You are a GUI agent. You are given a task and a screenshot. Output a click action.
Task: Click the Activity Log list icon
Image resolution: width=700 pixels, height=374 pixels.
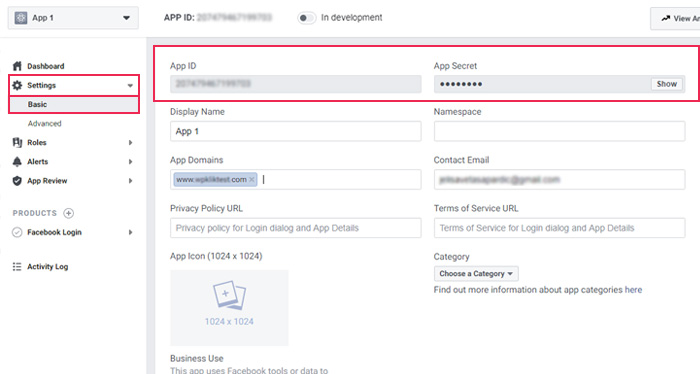[17, 266]
